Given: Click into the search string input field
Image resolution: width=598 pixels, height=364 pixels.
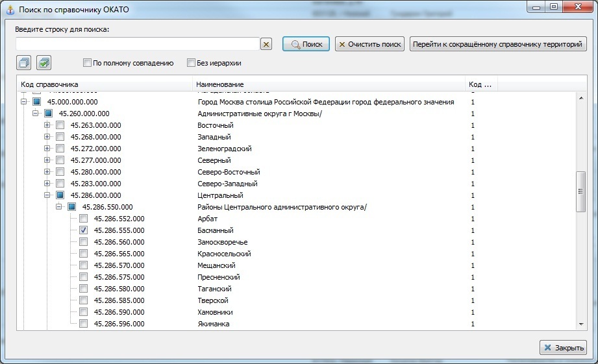Looking at the screenshot, I should (x=137, y=44).
